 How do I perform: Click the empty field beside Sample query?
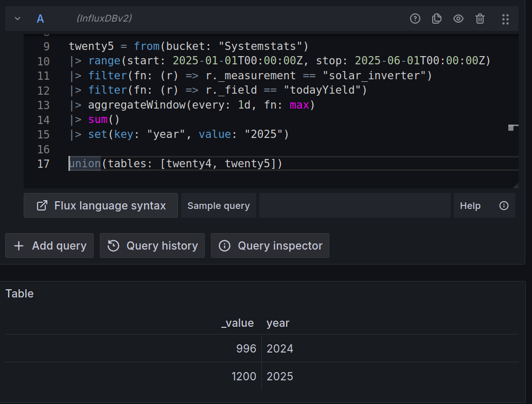tap(354, 205)
